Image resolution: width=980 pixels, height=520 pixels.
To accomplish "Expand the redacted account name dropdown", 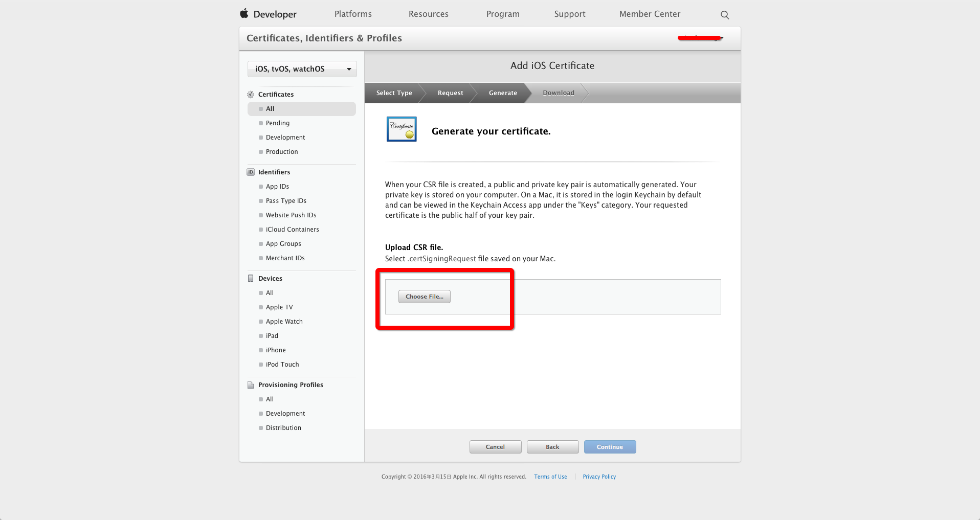I will click(701, 38).
